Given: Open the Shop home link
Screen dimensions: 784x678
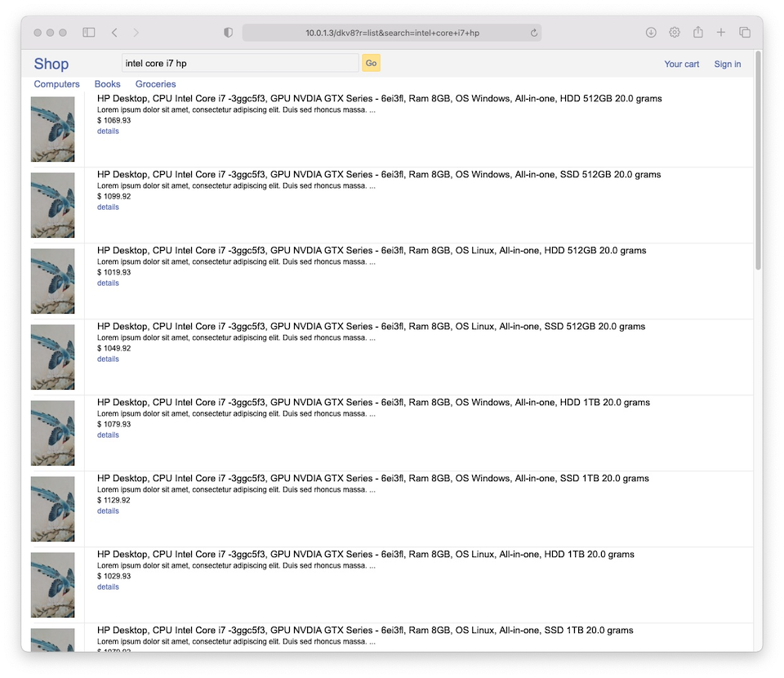Looking at the screenshot, I should click(51, 64).
